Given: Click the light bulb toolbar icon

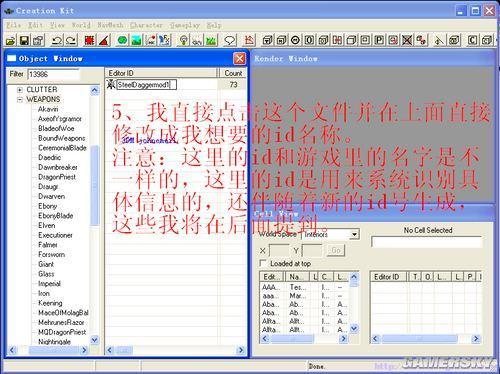Looking at the screenshot, I should (x=183, y=41).
